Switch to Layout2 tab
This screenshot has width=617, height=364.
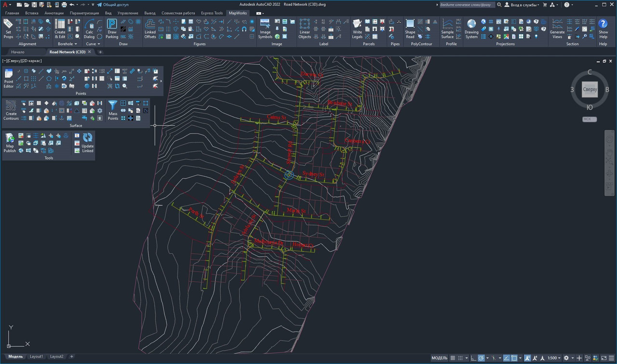coord(56,357)
